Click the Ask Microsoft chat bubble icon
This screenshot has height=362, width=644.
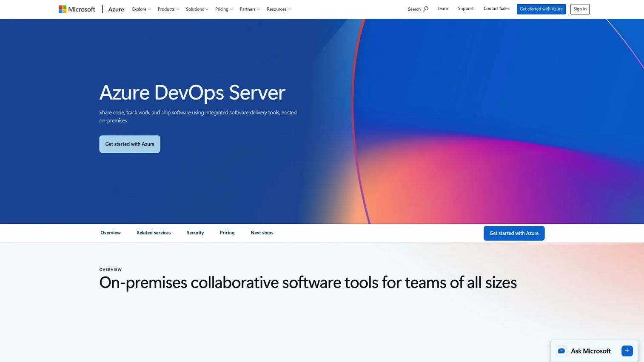(x=561, y=351)
